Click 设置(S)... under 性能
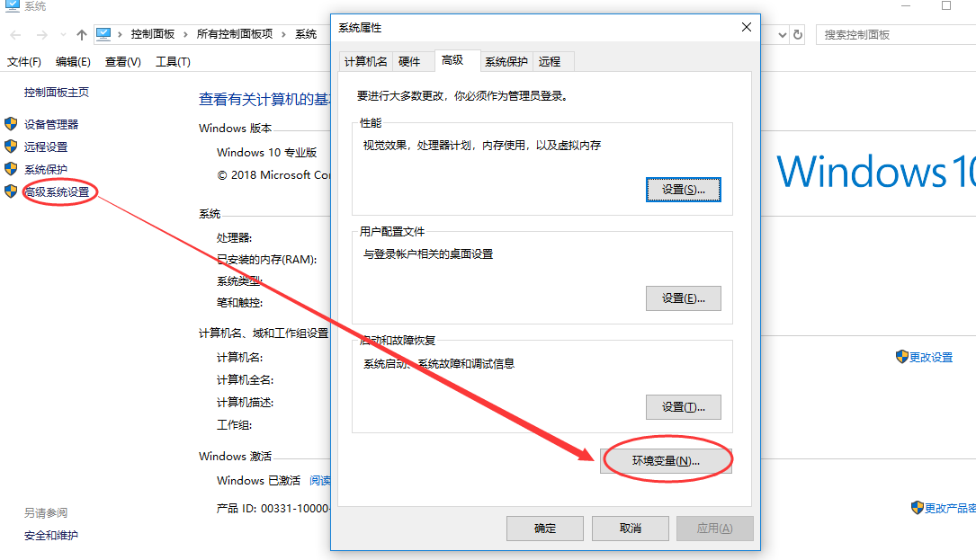This screenshot has width=976, height=560. [x=684, y=190]
